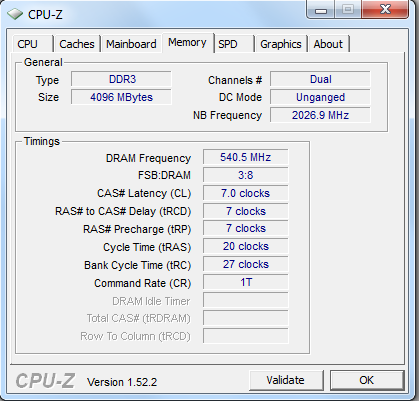The image size is (419, 401).
Task: Open the About tab
Action: (x=328, y=44)
